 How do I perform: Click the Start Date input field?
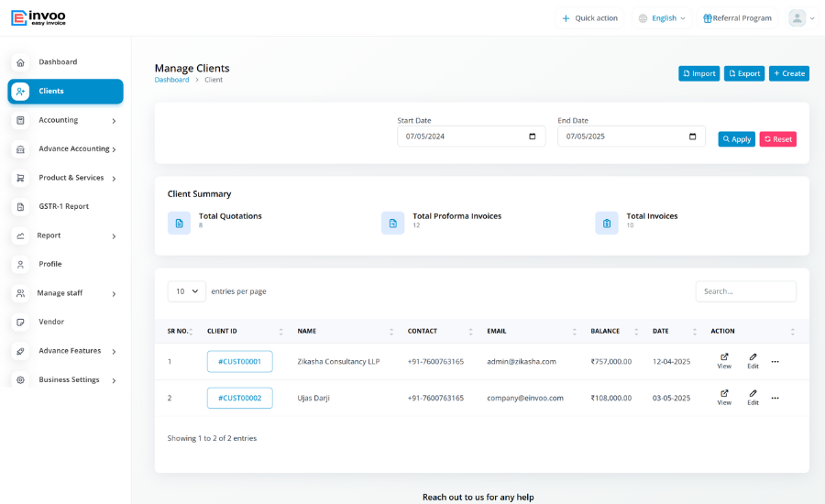pyautogui.click(x=471, y=137)
